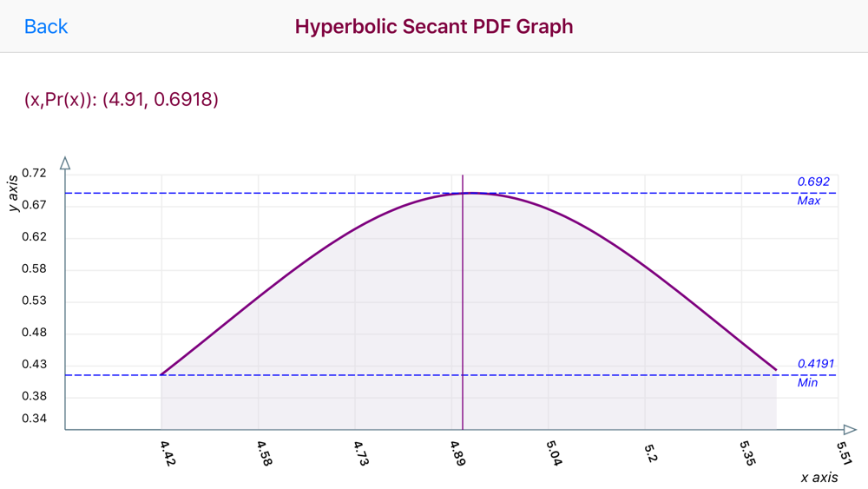Click the 'y axis' caption
This screenshot has height=489, width=868.
pos(13,193)
